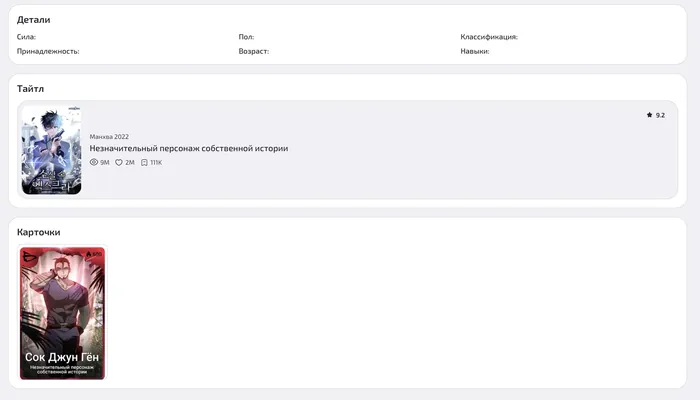Open the manhwa cover thumbnail

click(x=51, y=150)
